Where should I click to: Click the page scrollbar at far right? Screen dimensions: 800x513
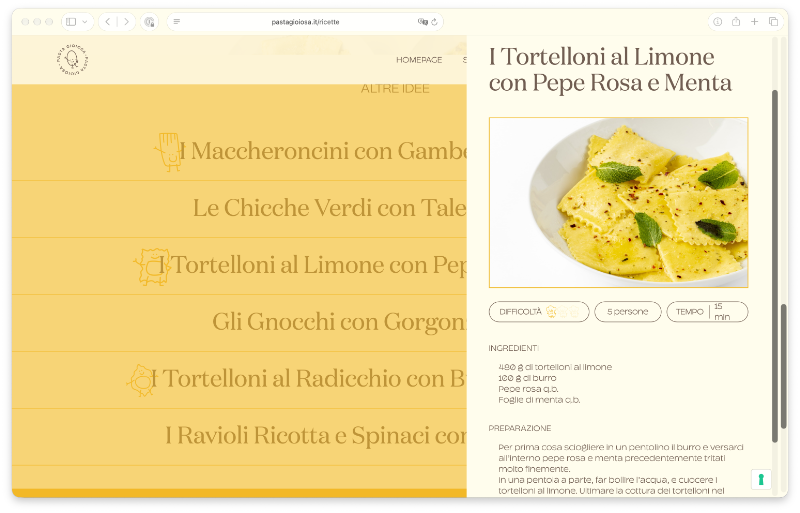[784, 367]
